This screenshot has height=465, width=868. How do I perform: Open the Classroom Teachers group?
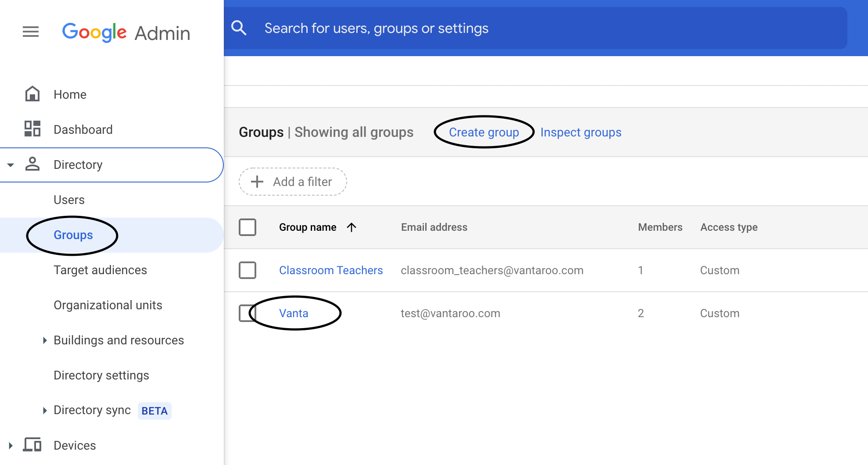coord(331,270)
